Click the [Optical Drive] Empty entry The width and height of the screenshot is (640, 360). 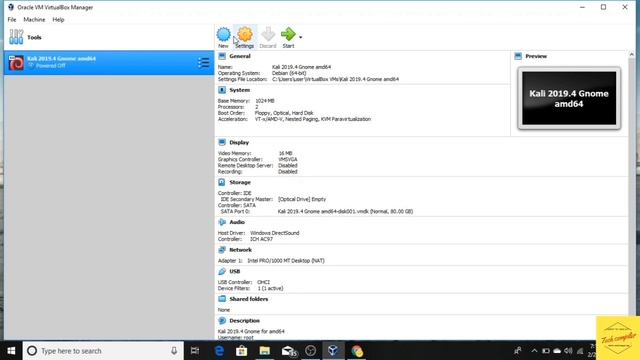point(302,199)
